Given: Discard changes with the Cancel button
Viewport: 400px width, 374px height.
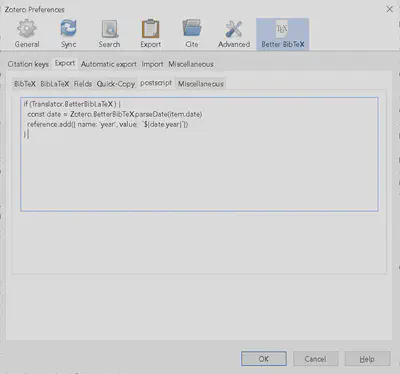Looking at the screenshot, I should pos(315,359).
